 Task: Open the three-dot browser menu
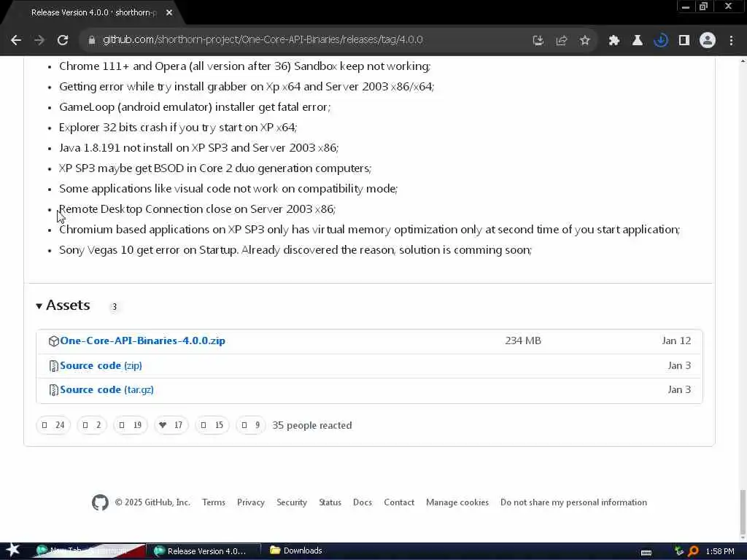(731, 41)
